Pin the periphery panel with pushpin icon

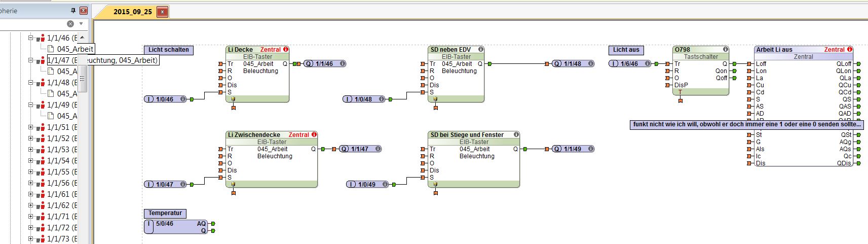coord(73,11)
